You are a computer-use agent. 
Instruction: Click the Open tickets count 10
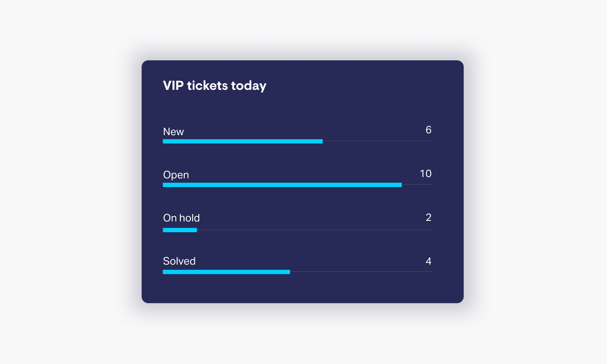coord(426,174)
